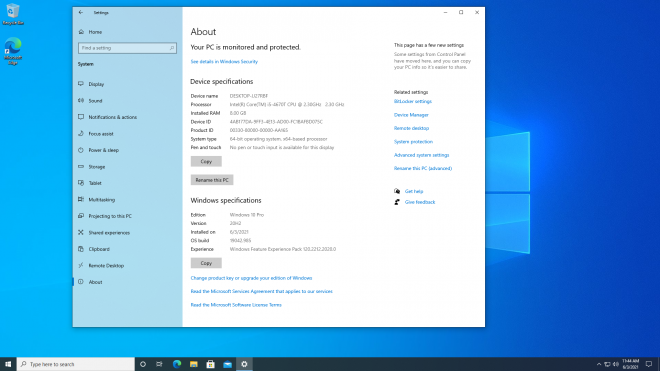660x371 pixels.
Task: Open Microsoft Edge desktop shortcut
Action: [13, 51]
